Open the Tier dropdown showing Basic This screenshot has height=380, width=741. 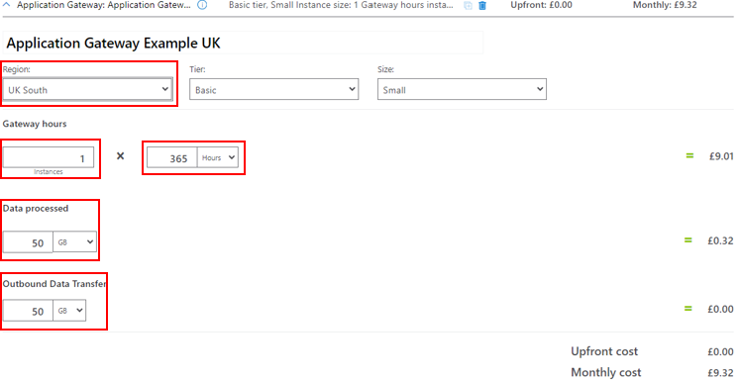[274, 89]
